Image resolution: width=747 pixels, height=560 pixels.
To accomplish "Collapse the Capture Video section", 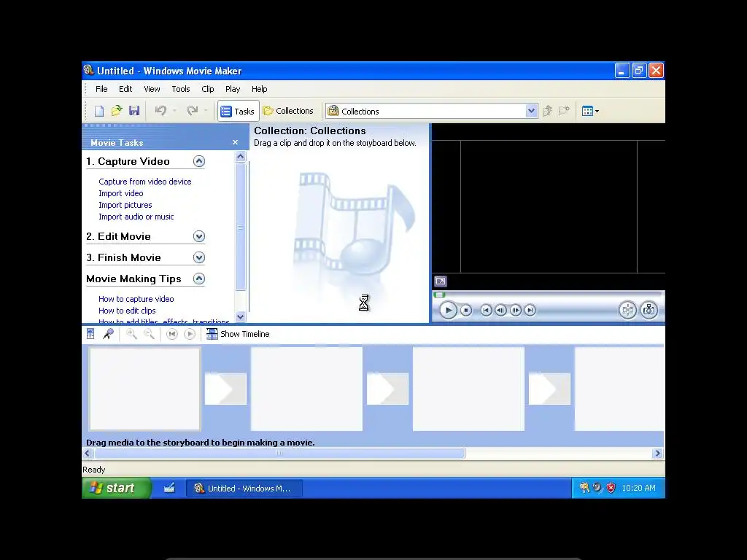I will pos(199,161).
